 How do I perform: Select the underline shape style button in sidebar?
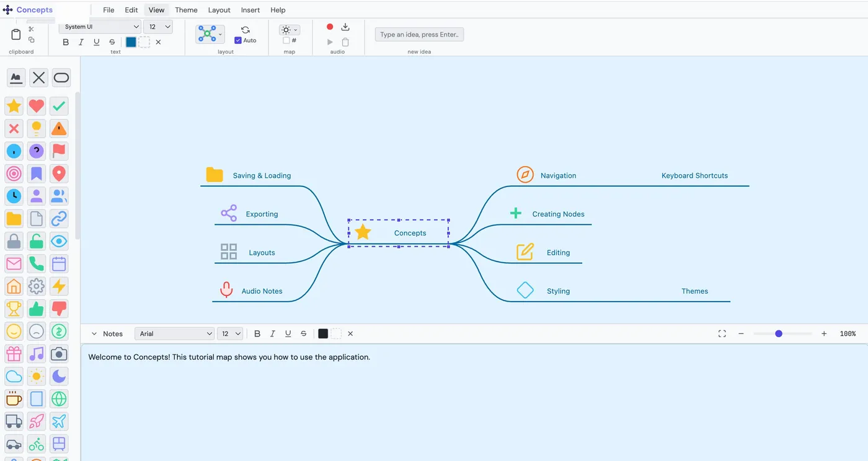pyautogui.click(x=16, y=77)
